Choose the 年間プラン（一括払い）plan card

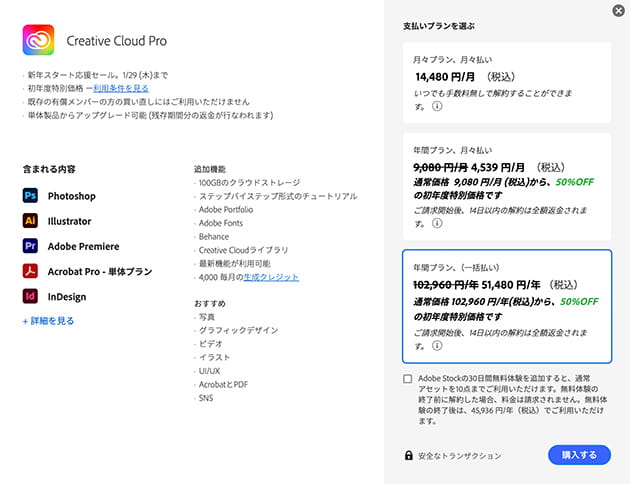coord(505,306)
